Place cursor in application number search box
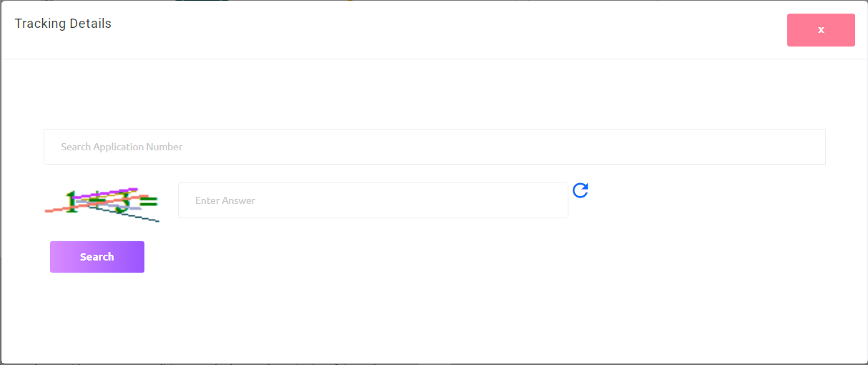868x365 pixels. point(434,147)
